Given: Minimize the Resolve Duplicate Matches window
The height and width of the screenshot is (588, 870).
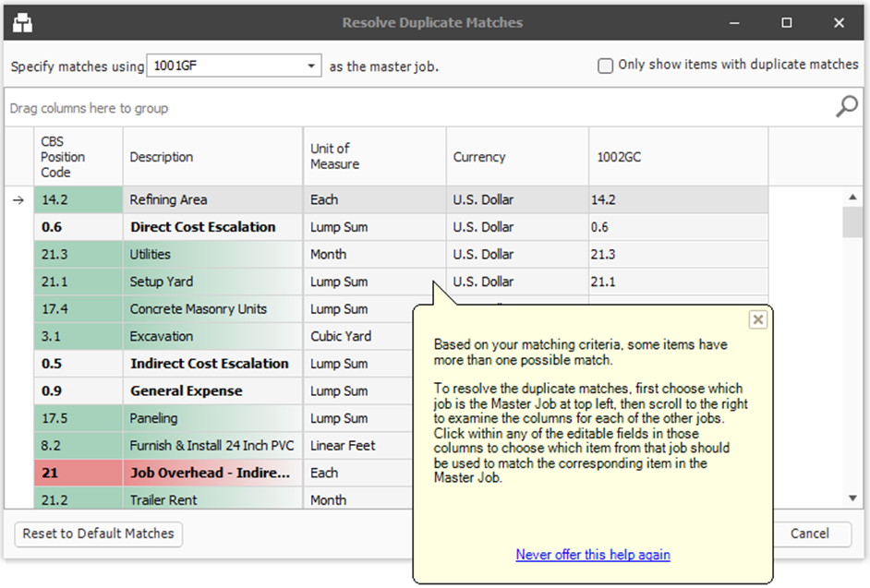Looking at the screenshot, I should click(x=735, y=22).
